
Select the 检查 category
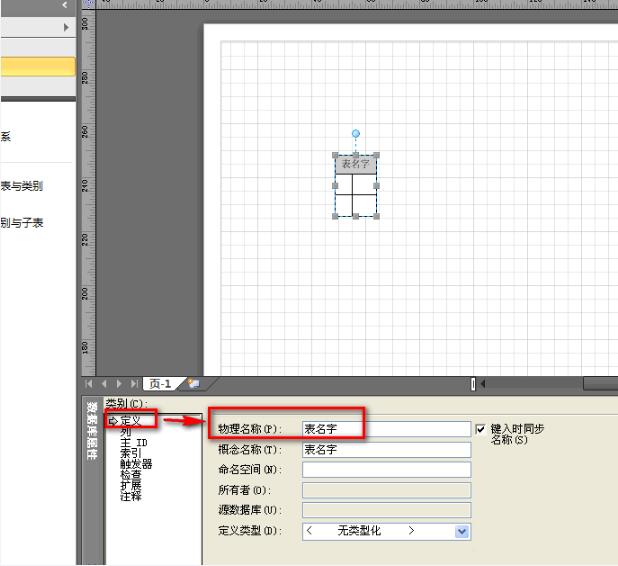130,474
